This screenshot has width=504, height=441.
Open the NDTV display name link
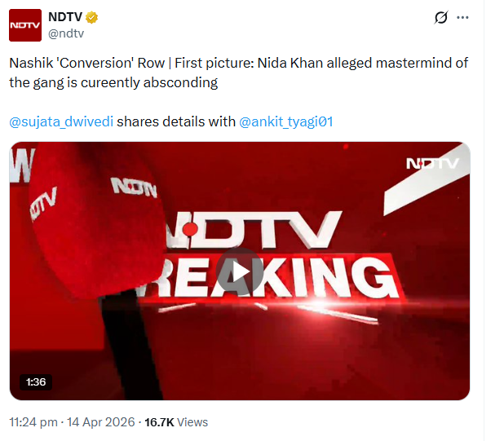(x=67, y=17)
